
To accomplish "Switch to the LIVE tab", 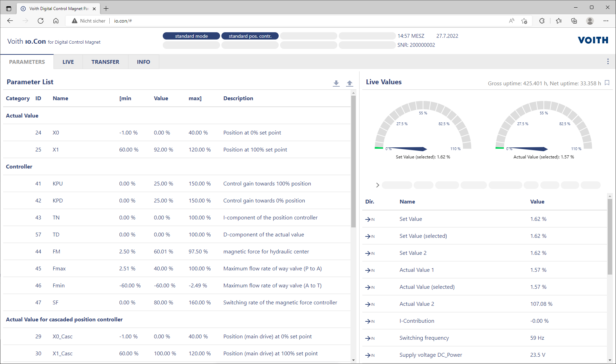I will pyautogui.click(x=68, y=62).
